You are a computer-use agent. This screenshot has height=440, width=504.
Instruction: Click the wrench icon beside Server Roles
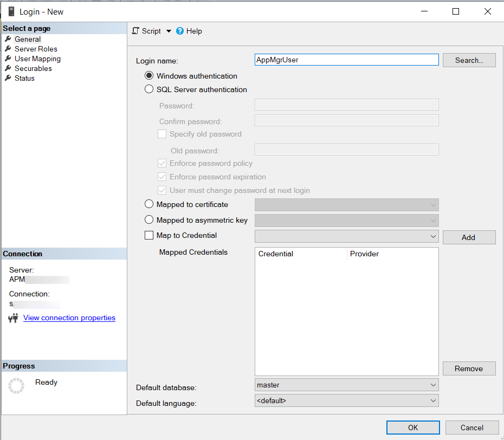[x=8, y=49]
